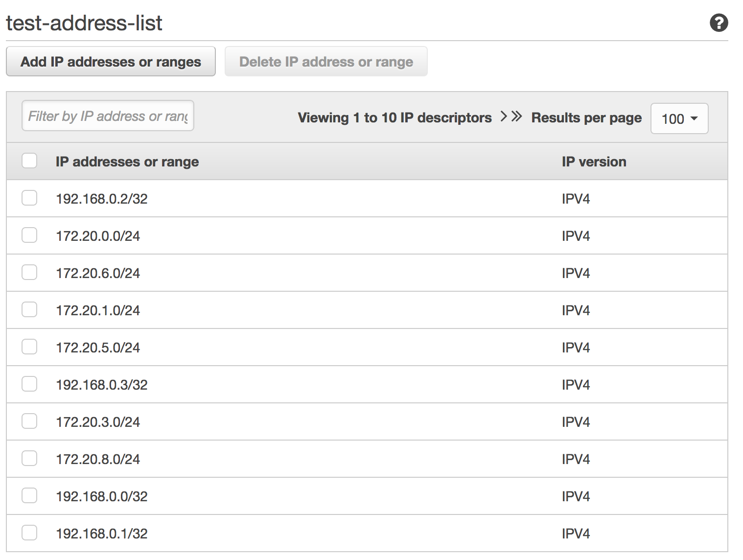
Task: Click the filter by IP address field
Action: [x=107, y=116]
